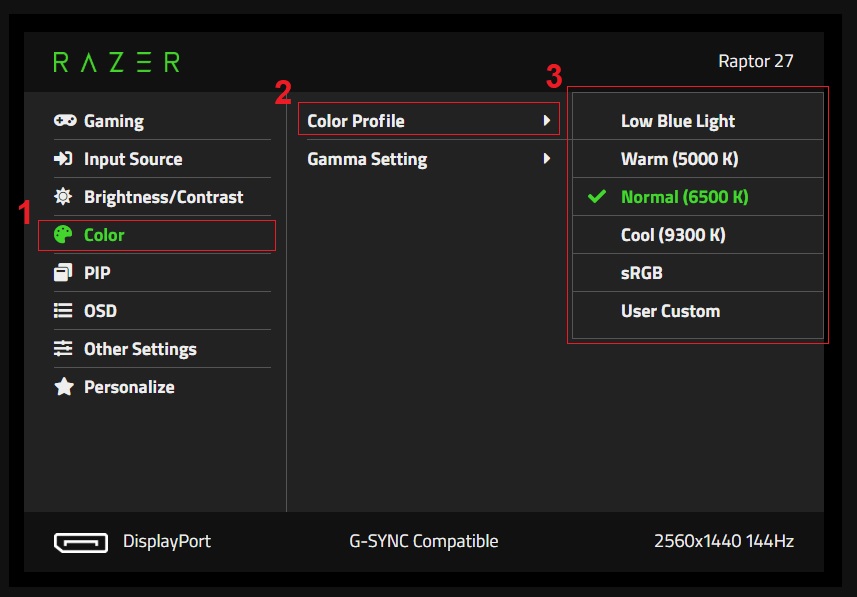Click the green checkmark beside Normal

click(x=597, y=196)
